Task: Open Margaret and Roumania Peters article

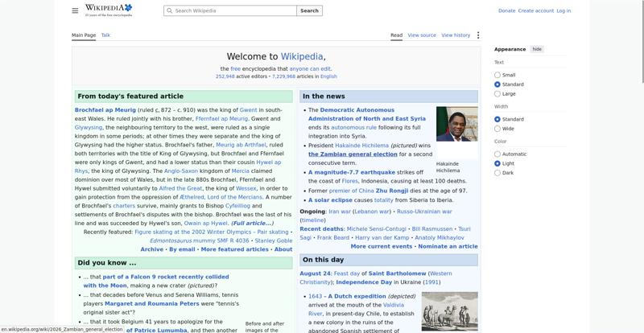Action: pyautogui.click(x=152, y=304)
